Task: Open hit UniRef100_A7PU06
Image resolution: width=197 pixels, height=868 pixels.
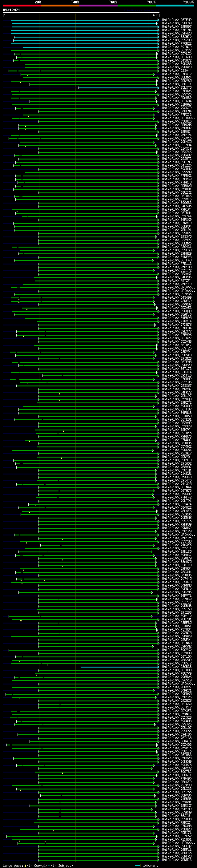Action: click(x=177, y=91)
